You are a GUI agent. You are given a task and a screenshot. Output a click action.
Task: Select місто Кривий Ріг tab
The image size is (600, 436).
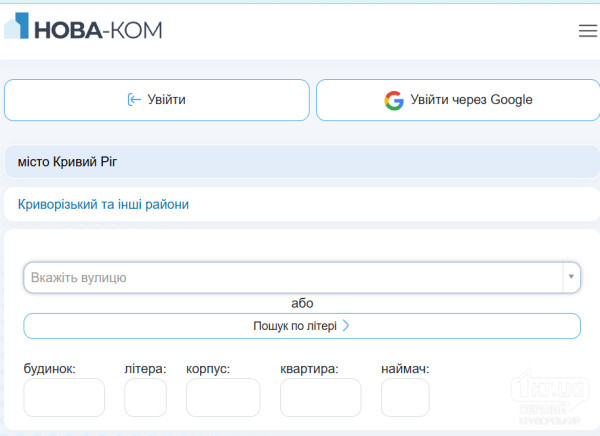pyautogui.click(x=302, y=162)
